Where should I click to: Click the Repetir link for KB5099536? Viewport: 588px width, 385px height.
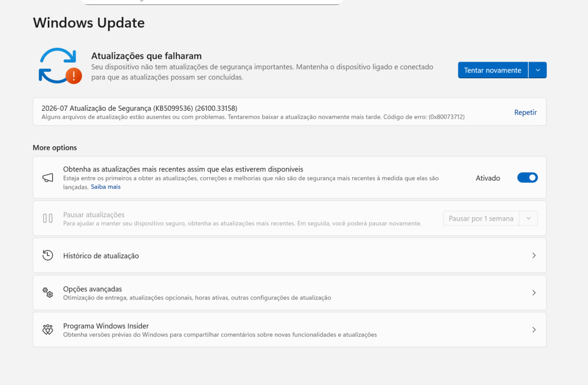(x=525, y=112)
